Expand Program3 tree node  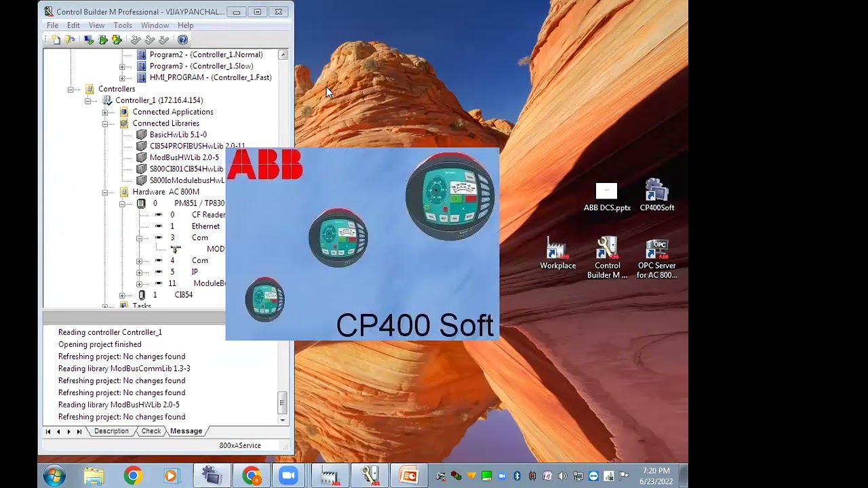[x=122, y=66]
